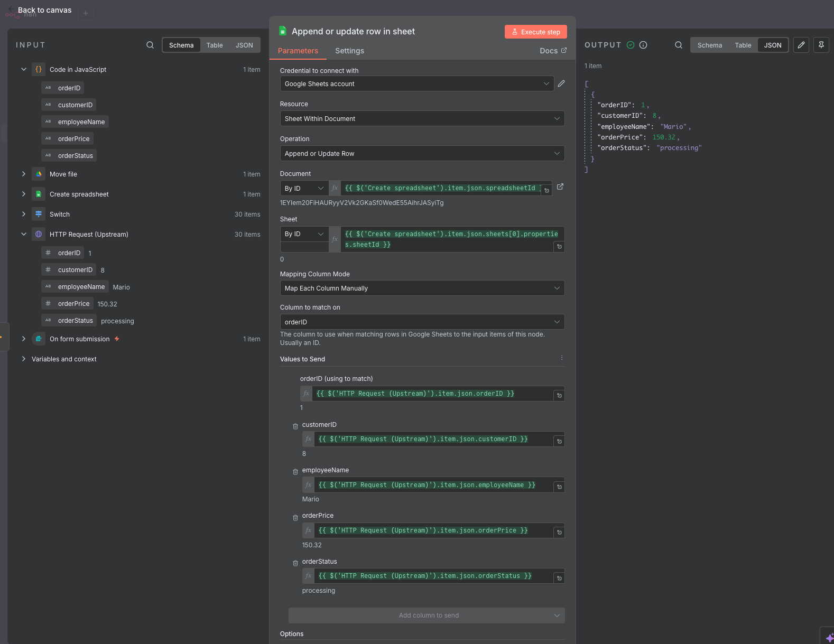
Task: Select the Parameters tab
Action: click(x=298, y=51)
